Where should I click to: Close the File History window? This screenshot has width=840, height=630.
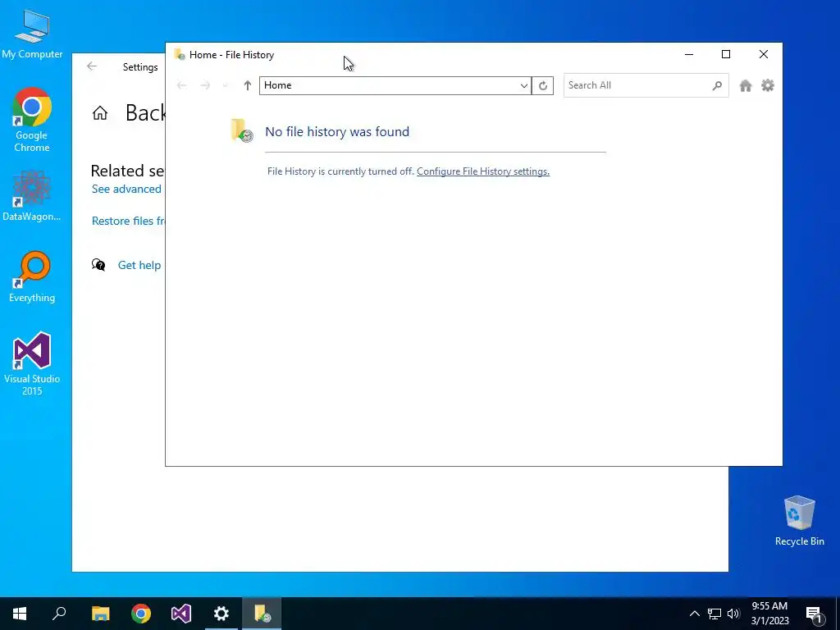tap(764, 54)
